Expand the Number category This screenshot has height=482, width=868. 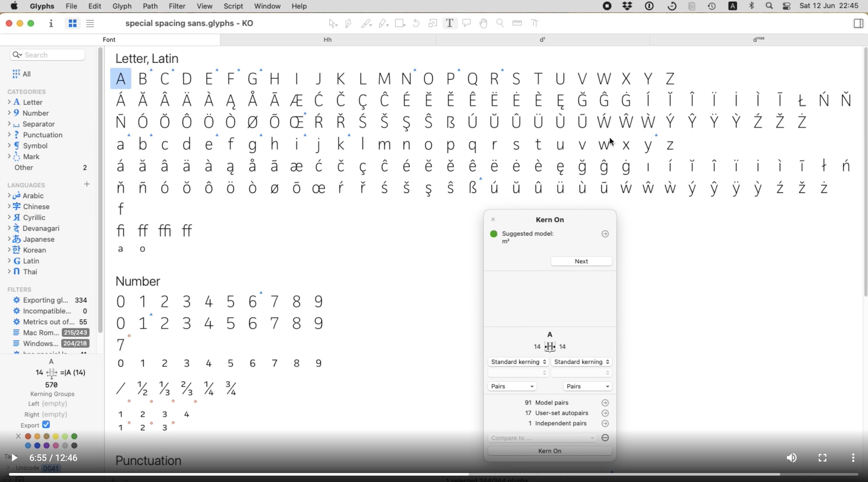coord(9,113)
